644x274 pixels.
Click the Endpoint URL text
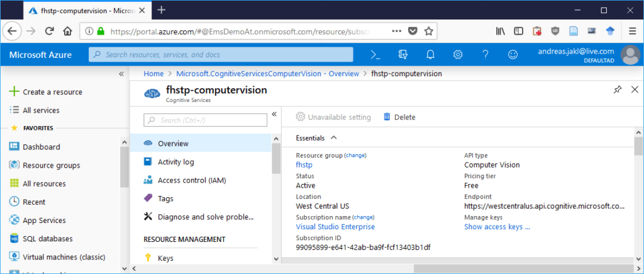click(544, 206)
